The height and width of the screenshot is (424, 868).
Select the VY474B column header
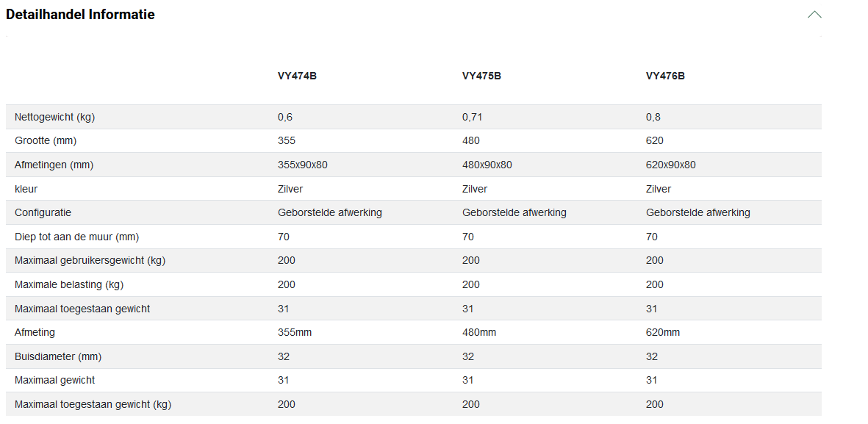297,76
